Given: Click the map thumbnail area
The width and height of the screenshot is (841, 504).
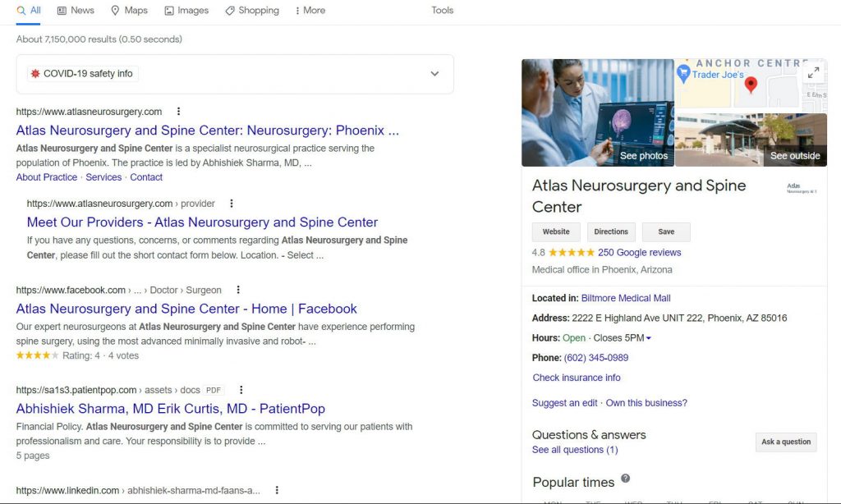Looking at the screenshot, I should [751, 86].
